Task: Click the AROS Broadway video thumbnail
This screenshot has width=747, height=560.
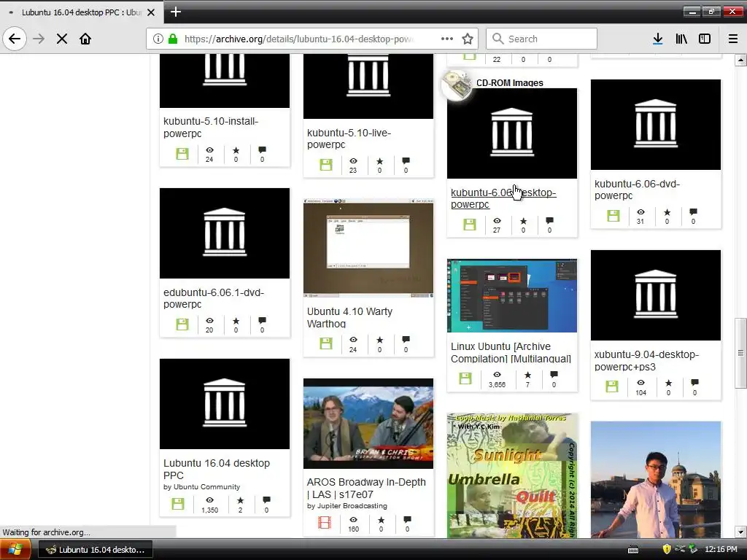Action: point(368,424)
